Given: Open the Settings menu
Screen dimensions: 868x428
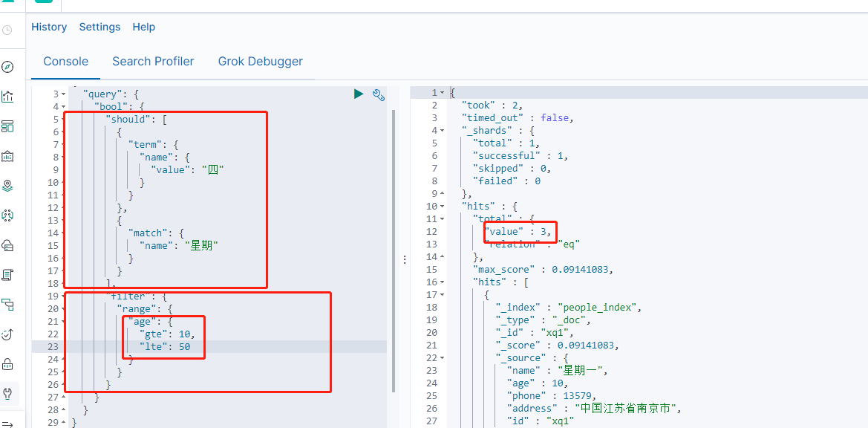Looking at the screenshot, I should pyautogui.click(x=99, y=27).
